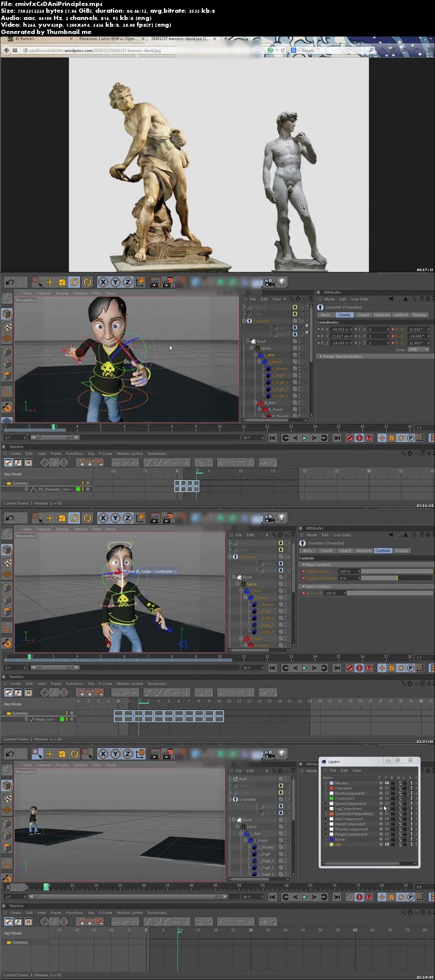Open the Motion System menu in the 01:54:30 Timeline
The height and width of the screenshot is (980, 435).
[130, 453]
